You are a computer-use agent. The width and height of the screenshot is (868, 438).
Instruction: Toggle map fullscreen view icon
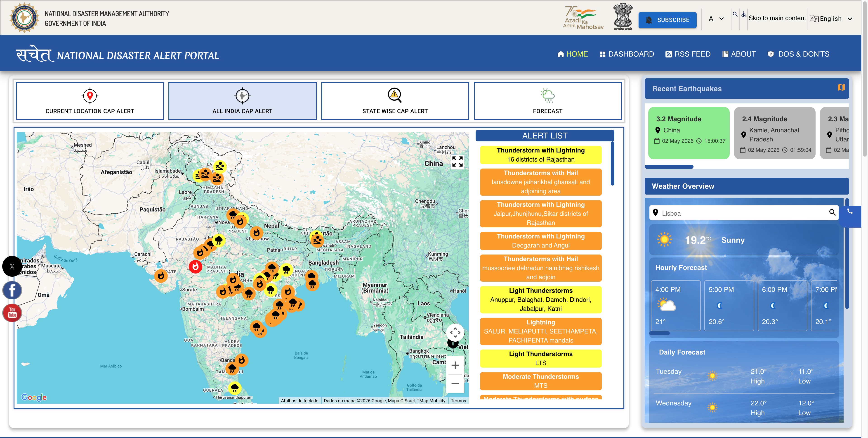pos(457,162)
